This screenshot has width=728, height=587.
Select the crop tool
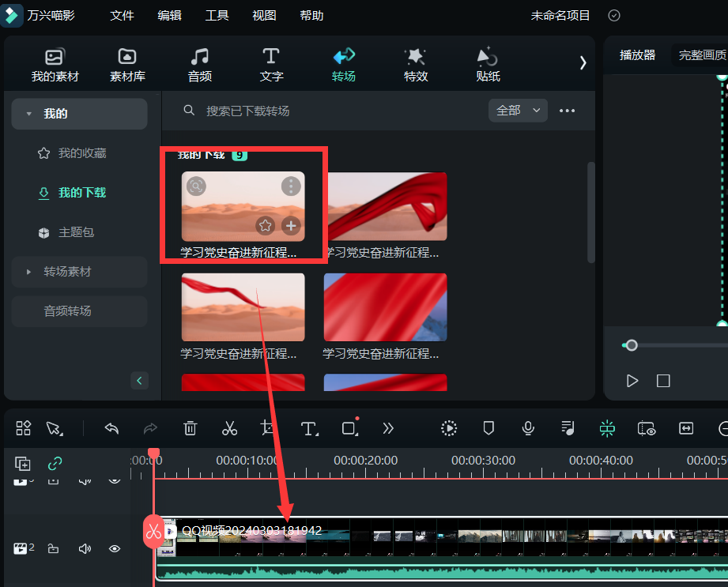pos(267,428)
